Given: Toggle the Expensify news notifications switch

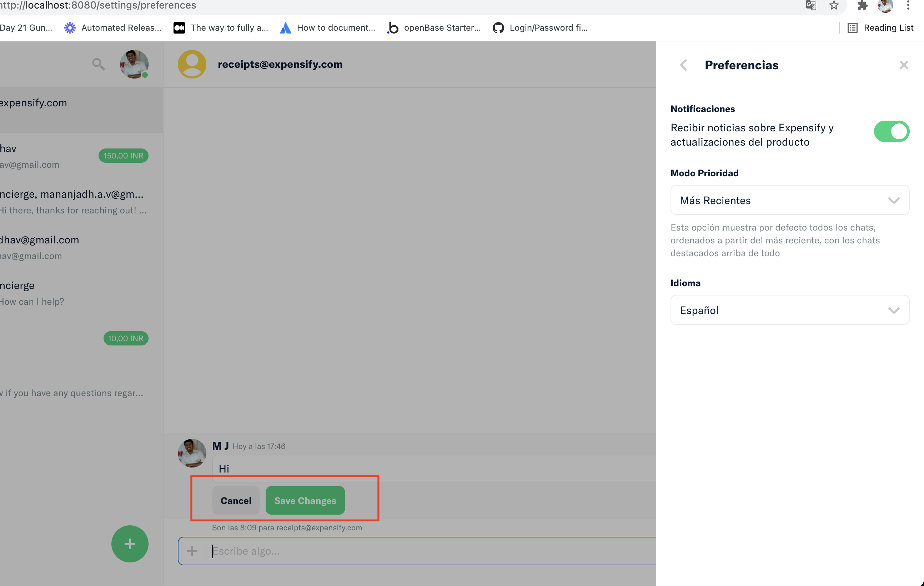Looking at the screenshot, I should click(891, 132).
